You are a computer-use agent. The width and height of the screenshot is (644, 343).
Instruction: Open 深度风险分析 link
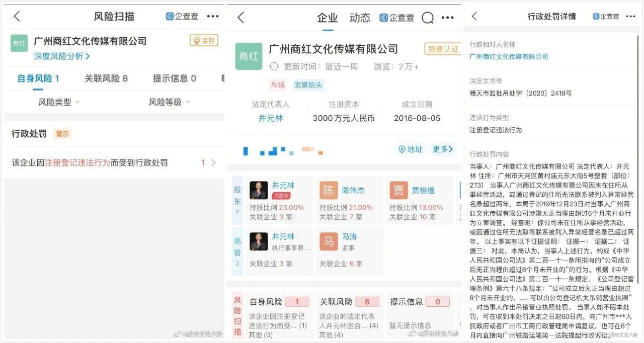pyautogui.click(x=62, y=56)
